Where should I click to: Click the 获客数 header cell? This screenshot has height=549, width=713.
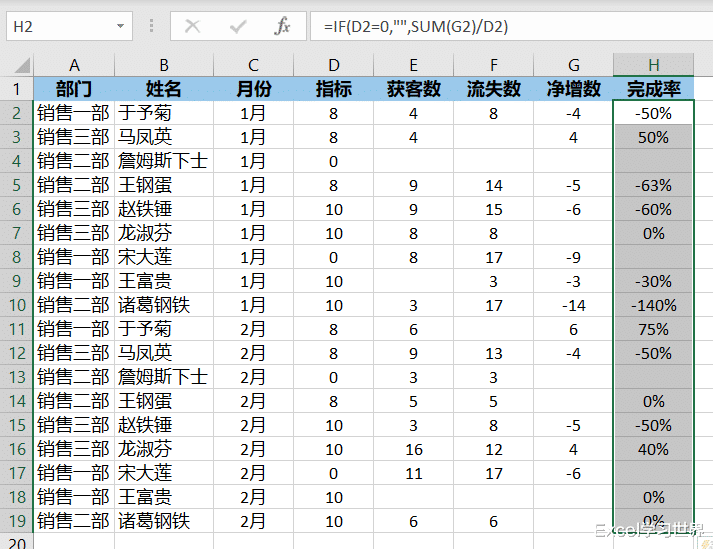(413, 89)
